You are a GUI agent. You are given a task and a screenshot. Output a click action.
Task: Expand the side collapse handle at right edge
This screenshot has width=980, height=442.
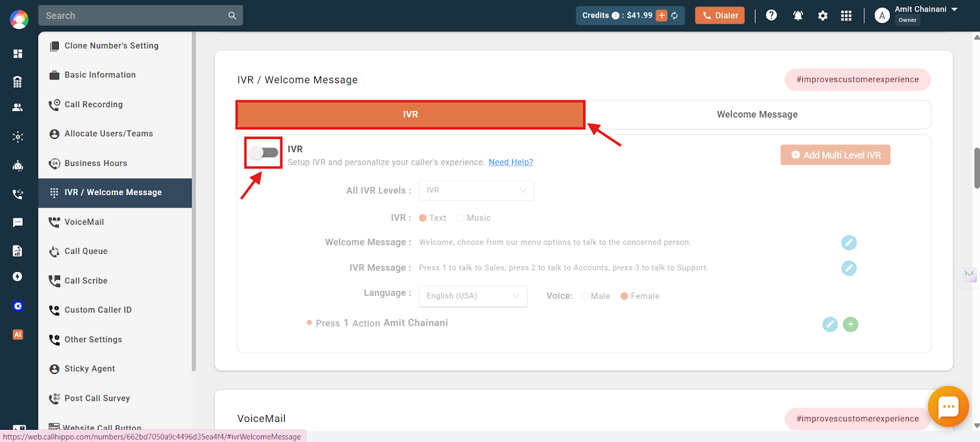pyautogui.click(x=969, y=274)
